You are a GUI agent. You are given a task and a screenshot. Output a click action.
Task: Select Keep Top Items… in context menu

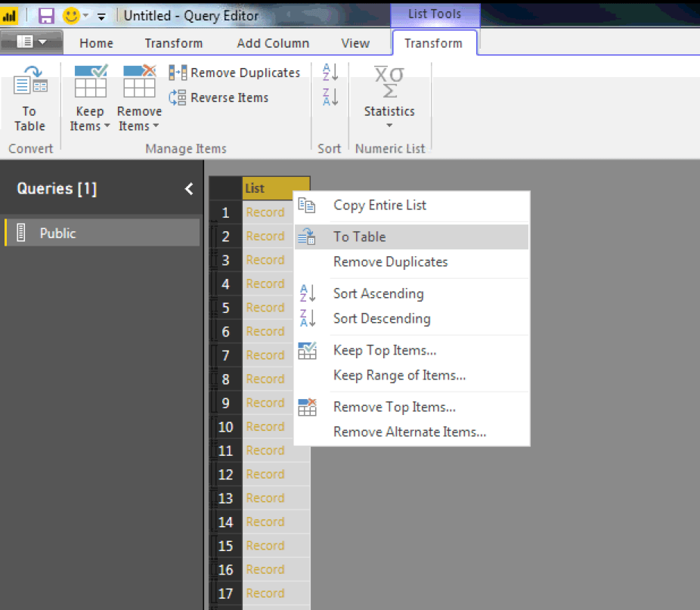tap(384, 350)
